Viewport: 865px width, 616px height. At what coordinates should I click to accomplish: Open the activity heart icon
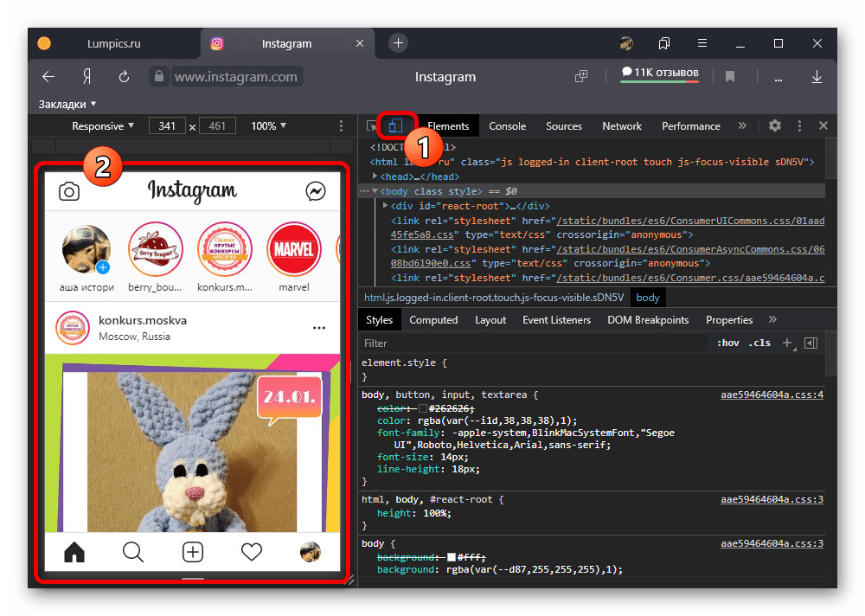[x=251, y=551]
